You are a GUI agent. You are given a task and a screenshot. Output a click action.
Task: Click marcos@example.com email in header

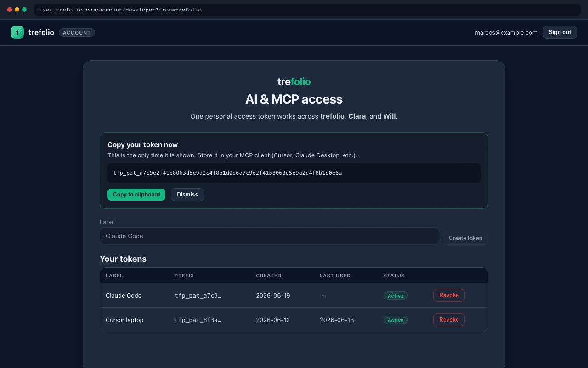pos(506,32)
